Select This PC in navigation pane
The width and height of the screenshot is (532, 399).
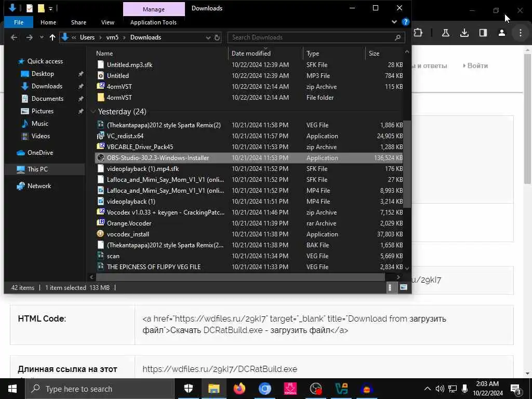click(x=37, y=169)
